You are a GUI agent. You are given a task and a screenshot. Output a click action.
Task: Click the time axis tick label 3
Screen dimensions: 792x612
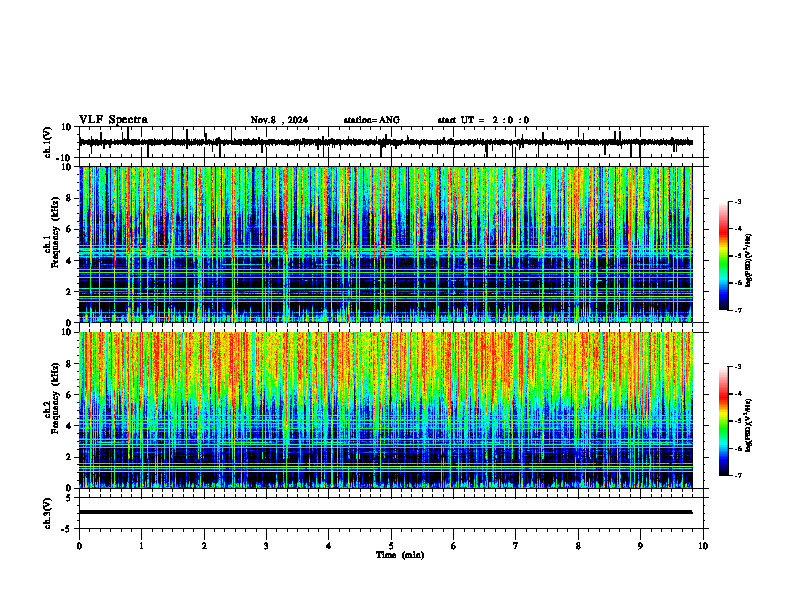click(x=266, y=546)
